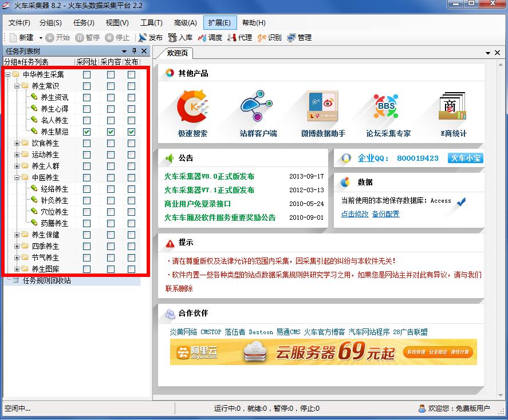Screen dimensions: 508x420
Task: Collapse the 中医养生 group
Action: pyautogui.click(x=17, y=177)
